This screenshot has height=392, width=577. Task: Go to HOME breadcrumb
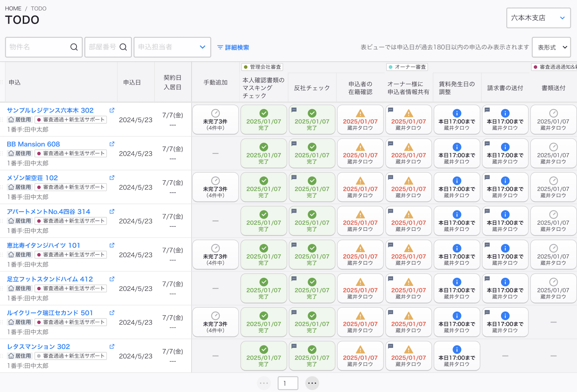(x=13, y=8)
